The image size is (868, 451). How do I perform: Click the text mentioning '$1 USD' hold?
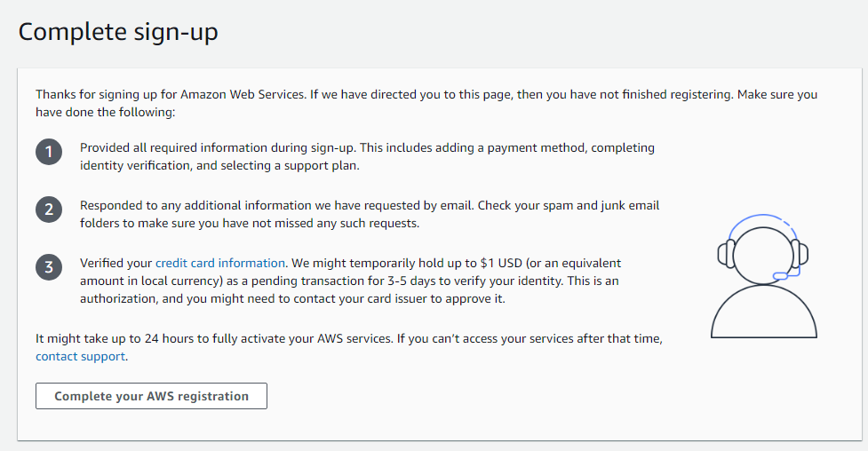click(x=350, y=281)
